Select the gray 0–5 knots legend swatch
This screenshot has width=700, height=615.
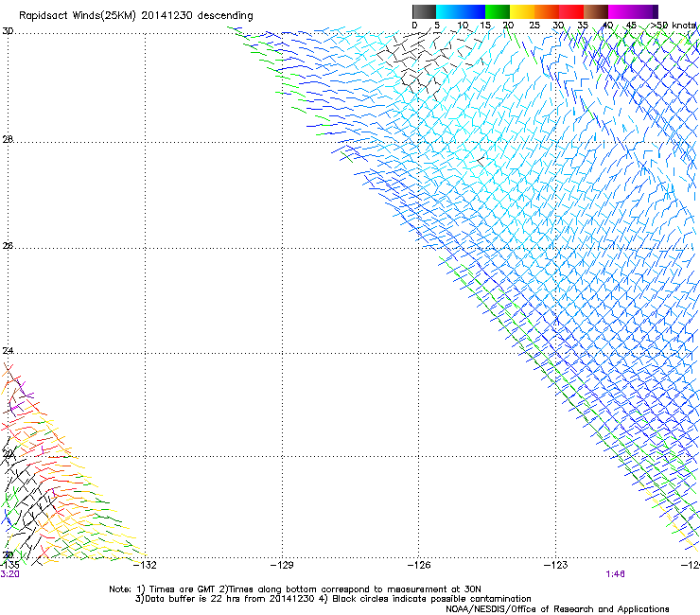pyautogui.click(x=424, y=11)
